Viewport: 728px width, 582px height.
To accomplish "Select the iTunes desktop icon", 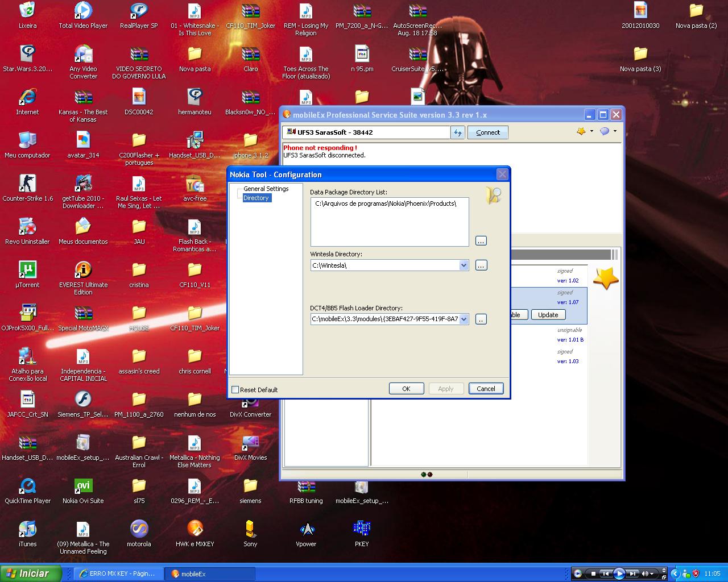I will tap(27, 535).
